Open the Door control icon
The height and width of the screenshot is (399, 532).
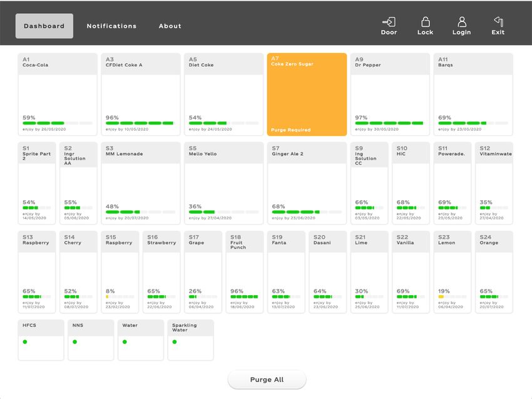389,22
